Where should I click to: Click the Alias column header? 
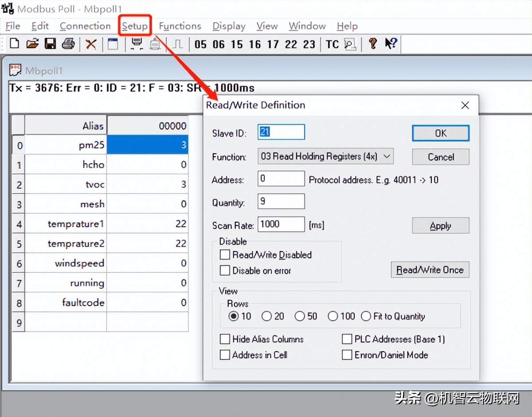click(x=66, y=126)
